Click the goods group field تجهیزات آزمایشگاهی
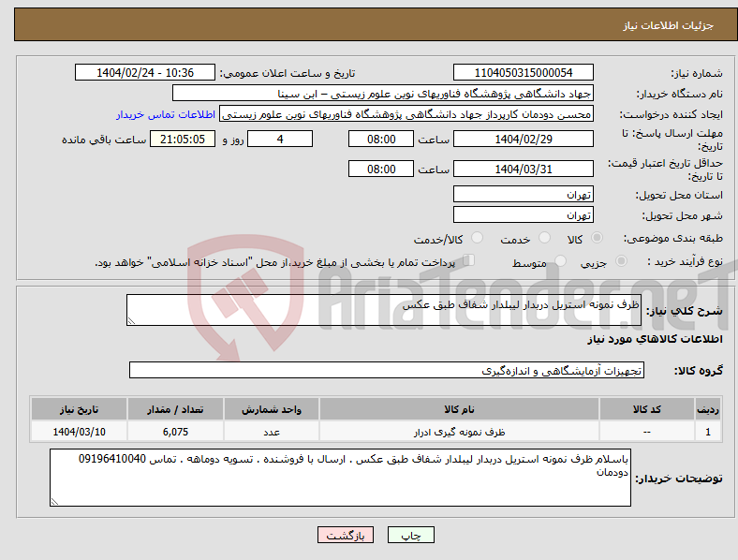The width and height of the screenshot is (738, 560). 387,370
